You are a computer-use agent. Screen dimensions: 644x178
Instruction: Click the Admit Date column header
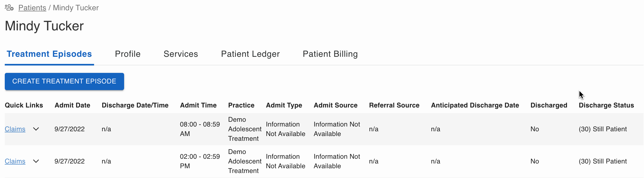pyautogui.click(x=72, y=105)
